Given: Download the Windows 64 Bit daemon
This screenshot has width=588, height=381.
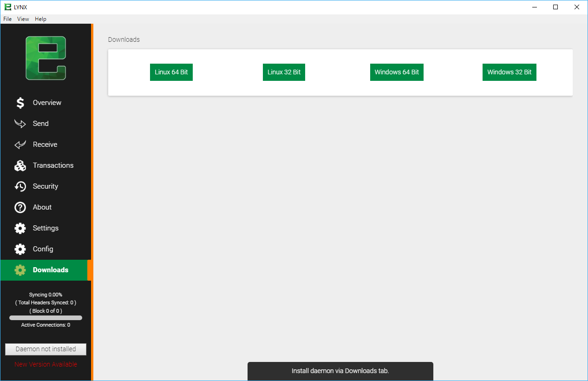Looking at the screenshot, I should click(397, 72).
